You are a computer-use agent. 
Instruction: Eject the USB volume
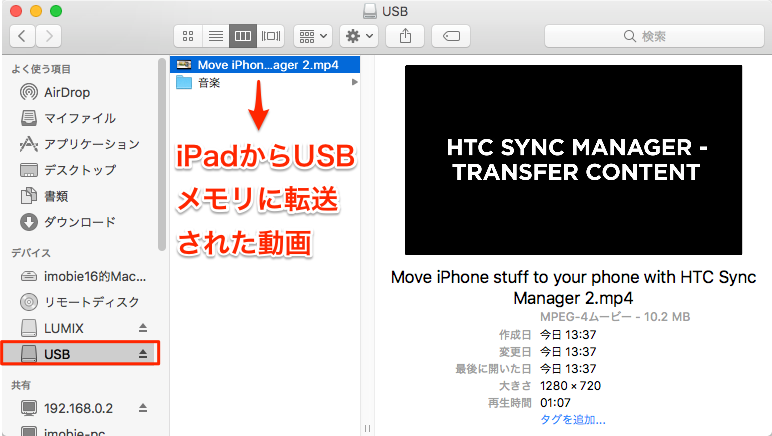coord(143,353)
